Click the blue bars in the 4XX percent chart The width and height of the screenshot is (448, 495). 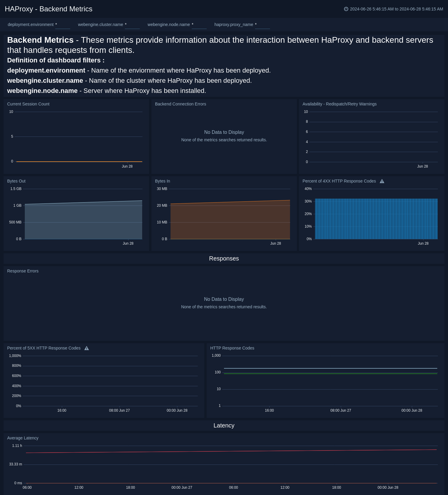(x=376, y=219)
